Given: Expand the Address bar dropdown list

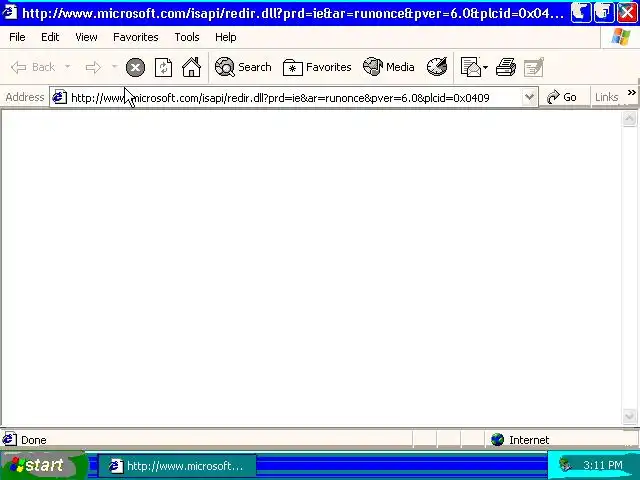Looking at the screenshot, I should pyautogui.click(x=529, y=98).
